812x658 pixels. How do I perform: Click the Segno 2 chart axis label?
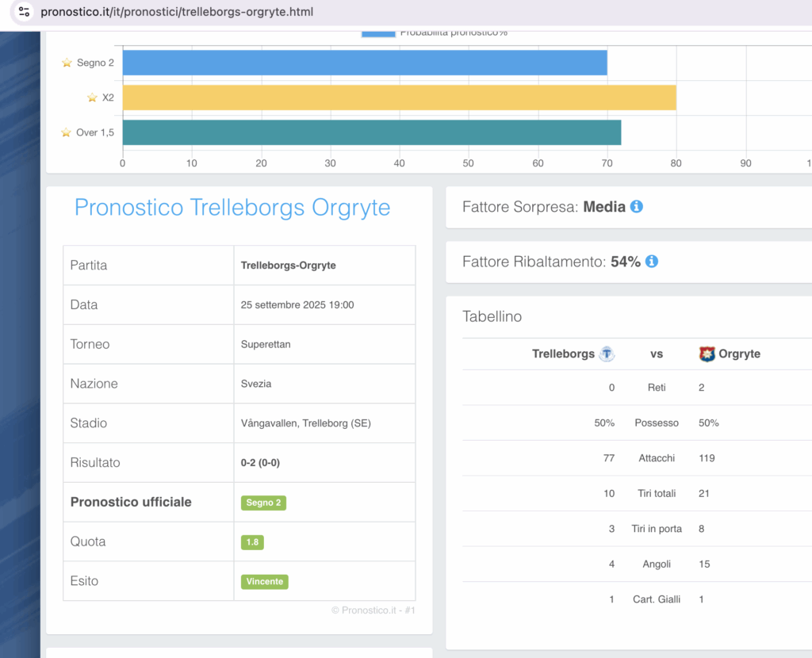[95, 63]
